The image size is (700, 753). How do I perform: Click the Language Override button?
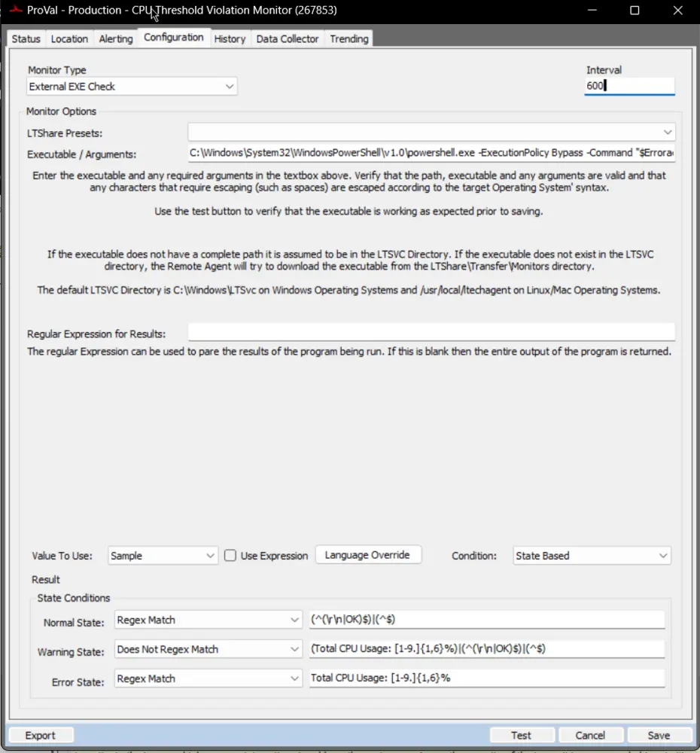click(x=368, y=555)
